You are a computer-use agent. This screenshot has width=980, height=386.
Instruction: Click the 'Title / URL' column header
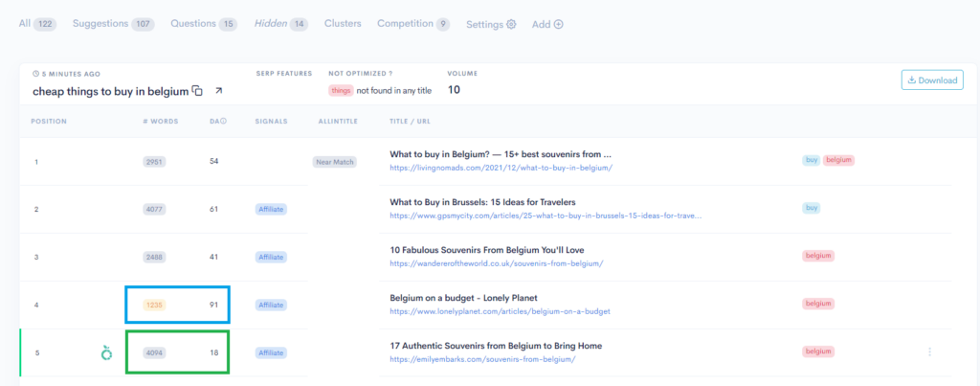[410, 122]
